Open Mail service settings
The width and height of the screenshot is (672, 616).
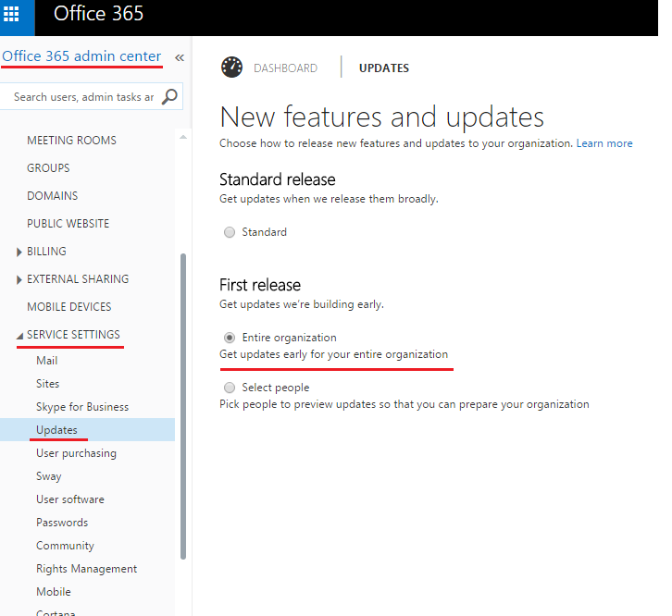click(x=46, y=361)
